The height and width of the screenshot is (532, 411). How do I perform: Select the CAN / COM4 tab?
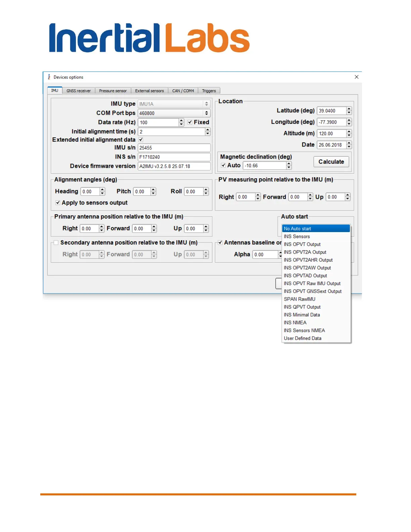pyautogui.click(x=183, y=91)
